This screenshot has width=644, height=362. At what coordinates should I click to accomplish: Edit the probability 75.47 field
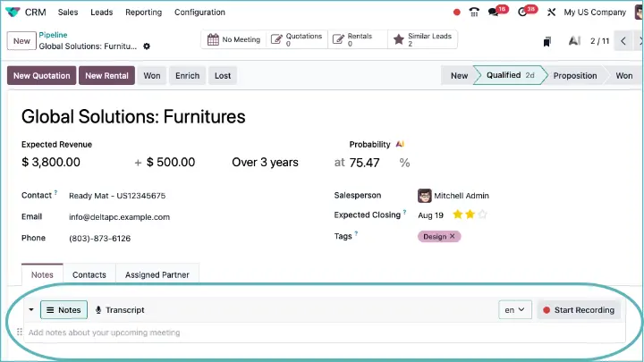(365, 163)
